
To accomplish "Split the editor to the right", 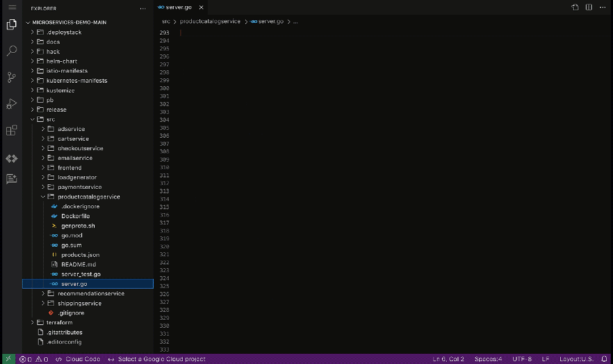I will pyautogui.click(x=589, y=7).
